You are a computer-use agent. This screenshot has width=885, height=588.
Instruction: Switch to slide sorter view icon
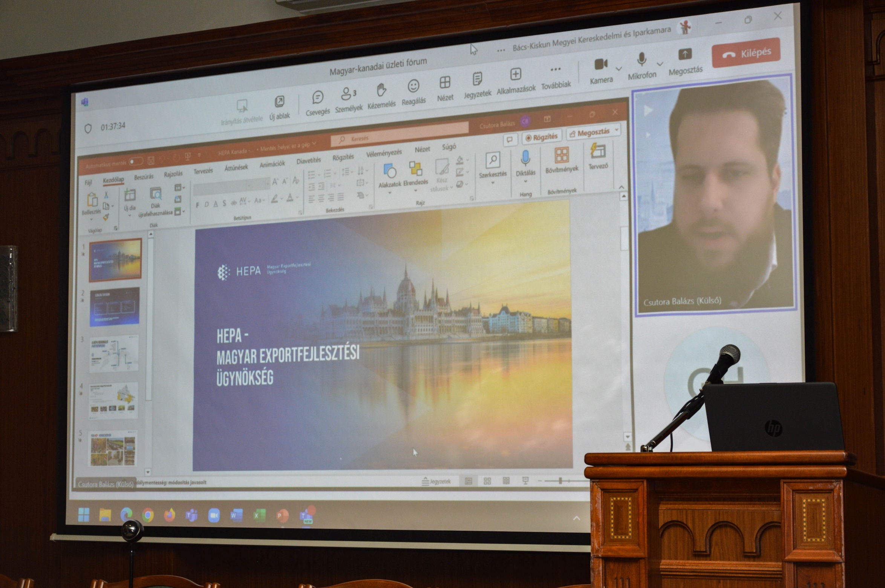[x=487, y=481]
